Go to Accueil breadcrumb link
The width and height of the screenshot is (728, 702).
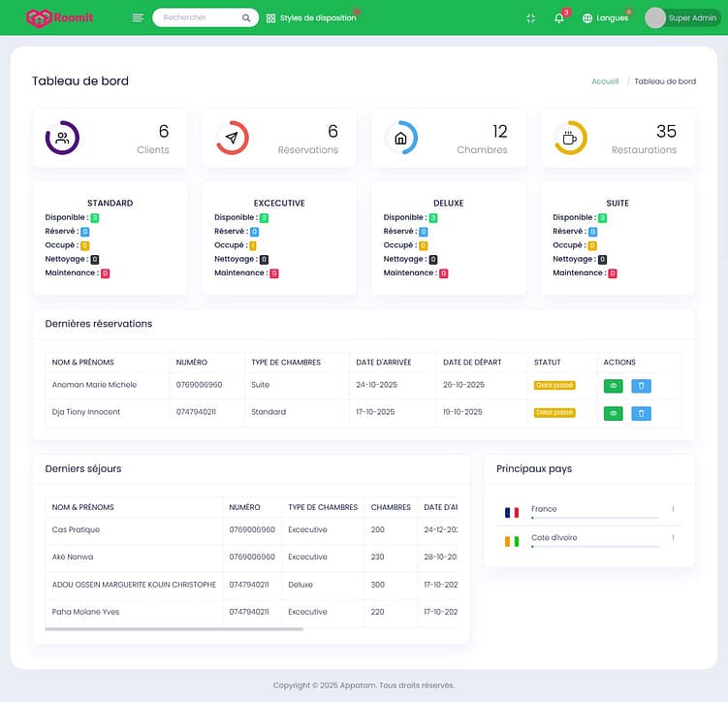(x=605, y=81)
